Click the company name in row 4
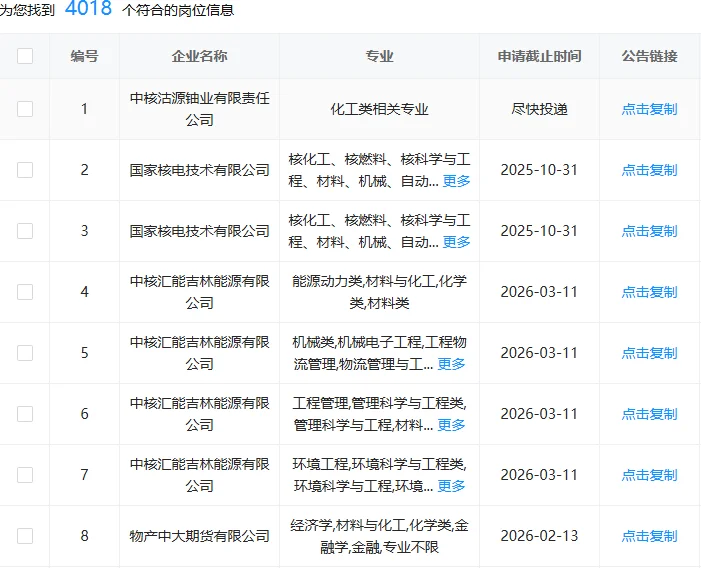The width and height of the screenshot is (701, 568). point(199,292)
